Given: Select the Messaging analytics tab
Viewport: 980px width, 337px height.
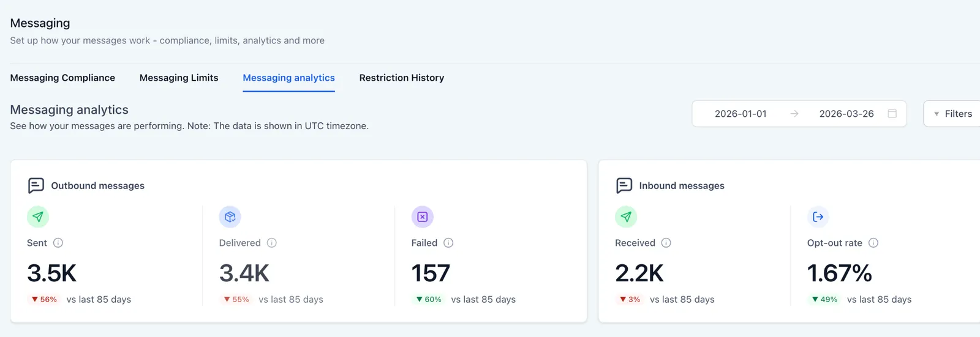Looking at the screenshot, I should click(x=288, y=78).
